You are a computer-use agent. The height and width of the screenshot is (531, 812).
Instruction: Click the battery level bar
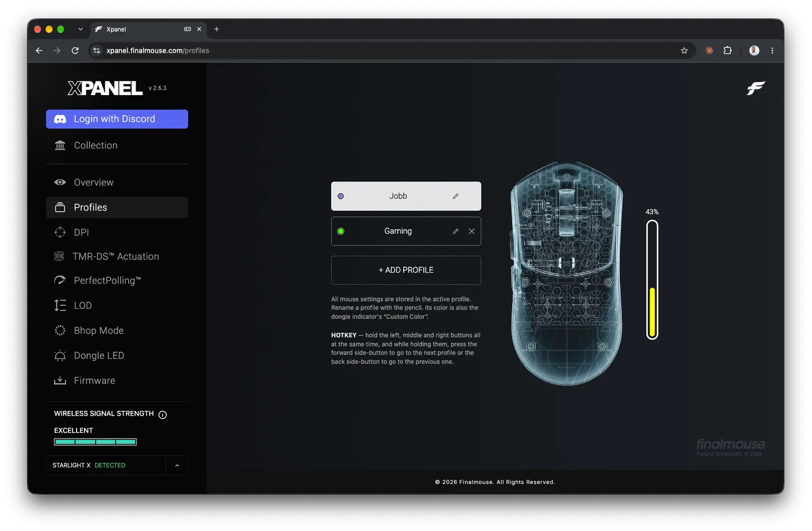pyautogui.click(x=652, y=280)
